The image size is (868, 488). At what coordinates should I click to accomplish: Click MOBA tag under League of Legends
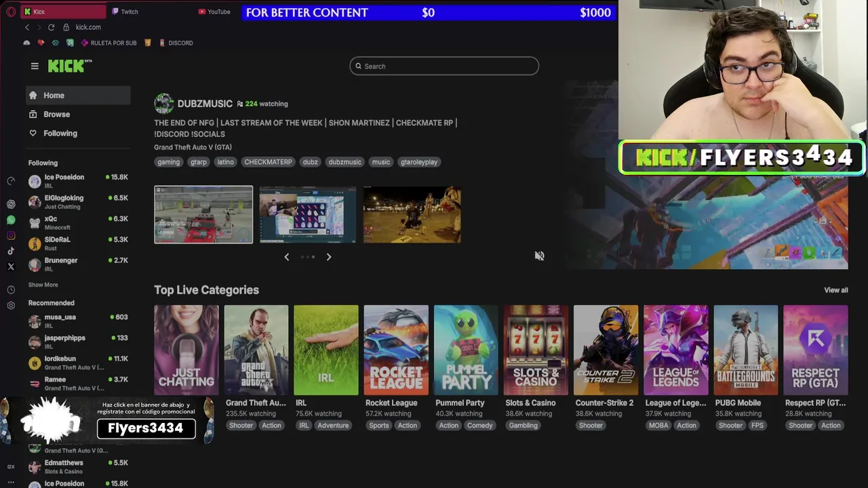point(658,426)
